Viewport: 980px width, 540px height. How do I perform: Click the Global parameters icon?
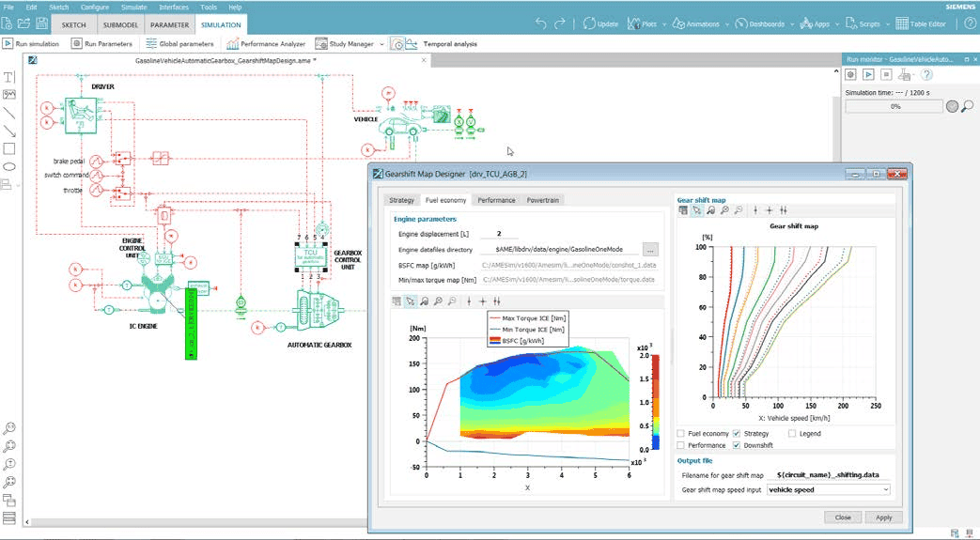coord(151,43)
